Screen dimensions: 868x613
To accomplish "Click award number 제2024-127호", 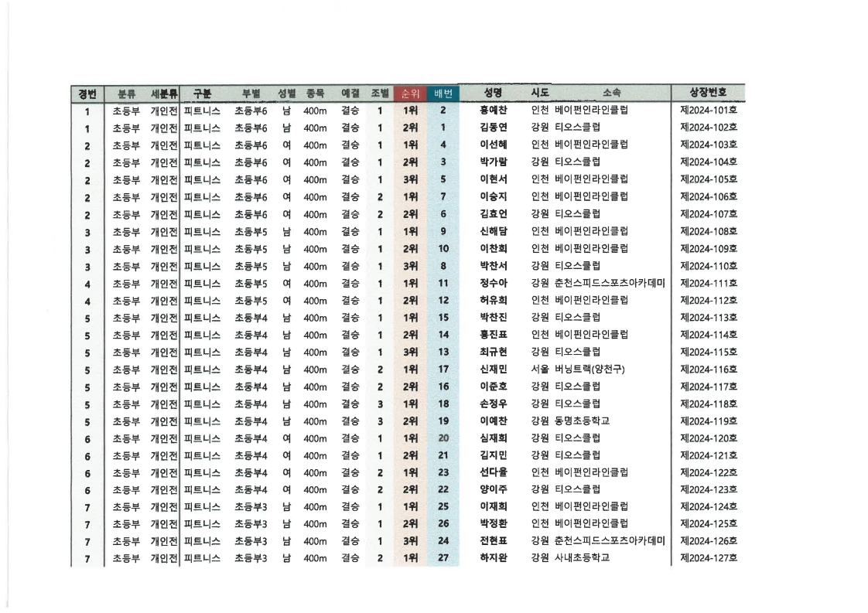I will [709, 557].
